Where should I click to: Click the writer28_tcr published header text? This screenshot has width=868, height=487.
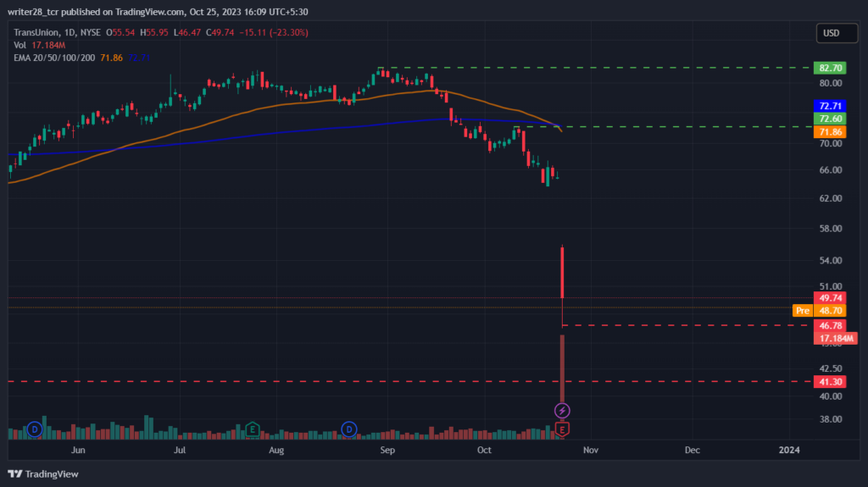[158, 12]
